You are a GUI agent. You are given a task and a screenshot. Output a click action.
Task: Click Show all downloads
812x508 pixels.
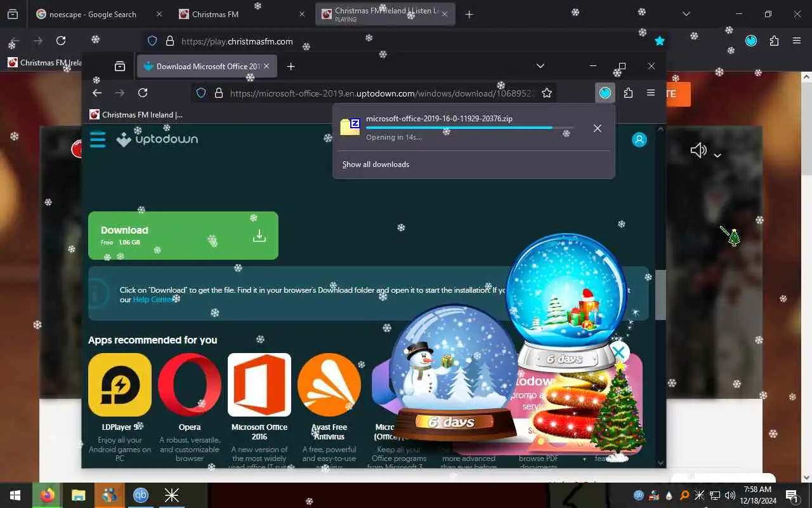click(x=376, y=164)
